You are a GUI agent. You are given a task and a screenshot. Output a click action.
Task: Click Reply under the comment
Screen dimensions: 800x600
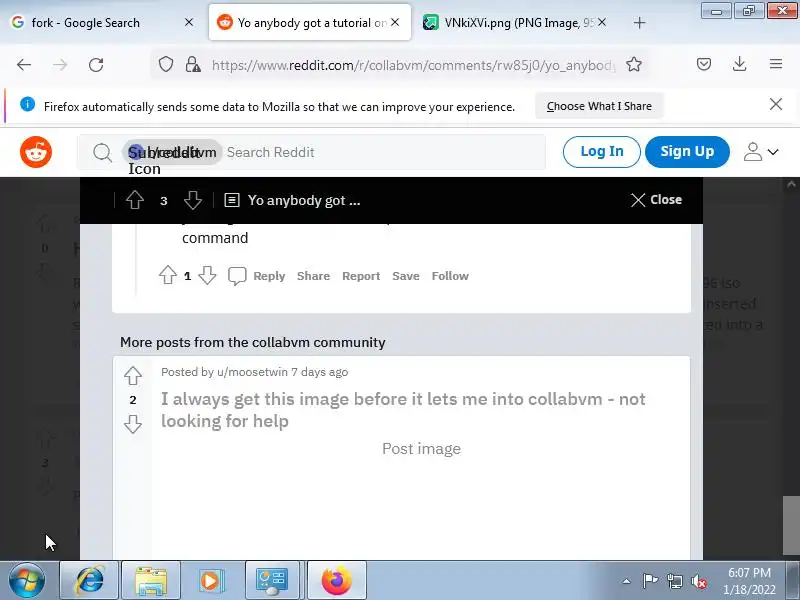[269, 276]
